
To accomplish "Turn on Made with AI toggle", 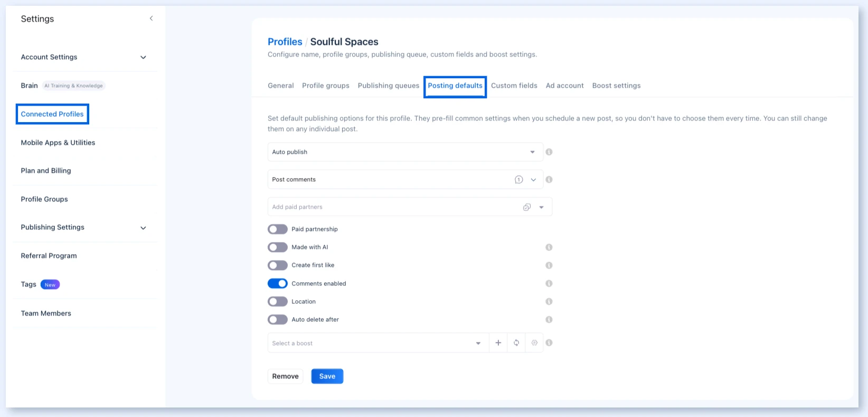I will pos(278,247).
